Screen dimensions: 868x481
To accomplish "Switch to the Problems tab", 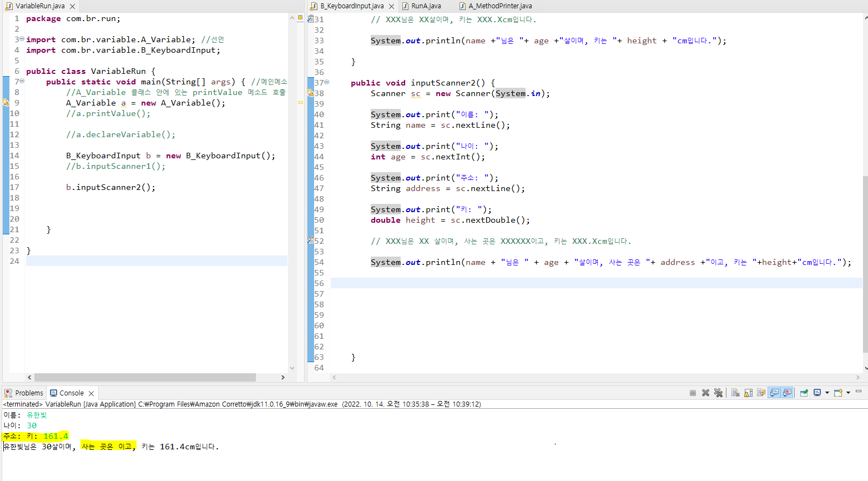I will coord(24,393).
